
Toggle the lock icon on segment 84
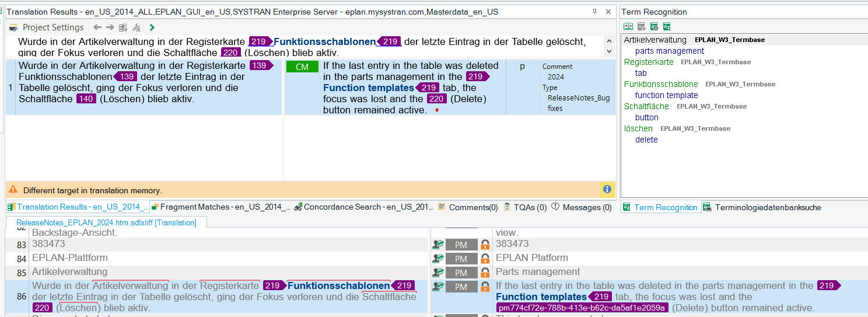tap(485, 259)
